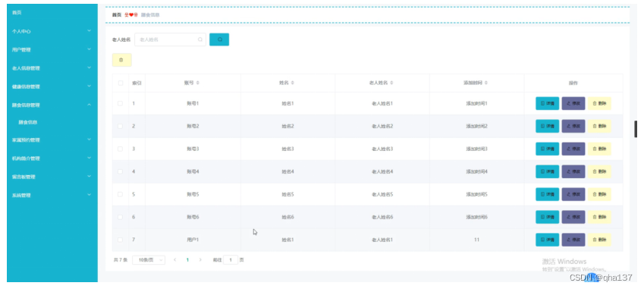644x289 pixels.
Task: Click 修改 edit button for row 账号3
Action: [573, 149]
